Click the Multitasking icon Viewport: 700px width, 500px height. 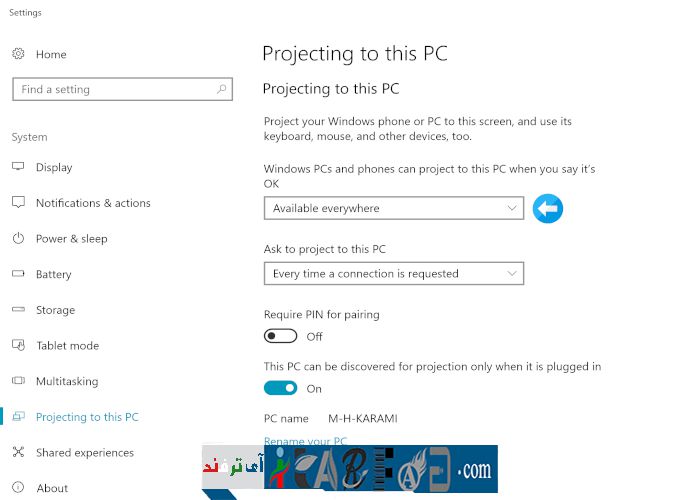point(18,381)
